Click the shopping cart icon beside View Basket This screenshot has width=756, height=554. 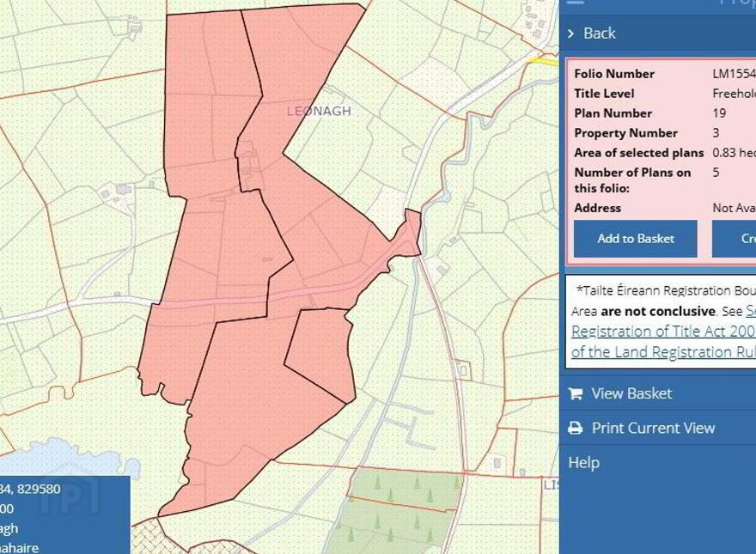tap(576, 393)
